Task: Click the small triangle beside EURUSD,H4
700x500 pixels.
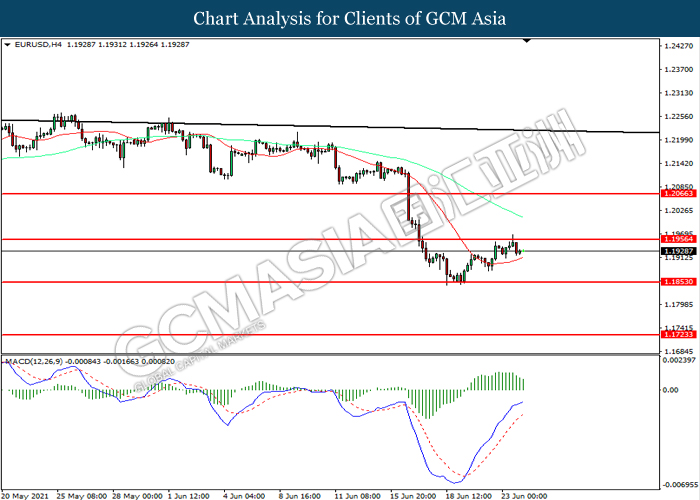Action: pos(7,45)
